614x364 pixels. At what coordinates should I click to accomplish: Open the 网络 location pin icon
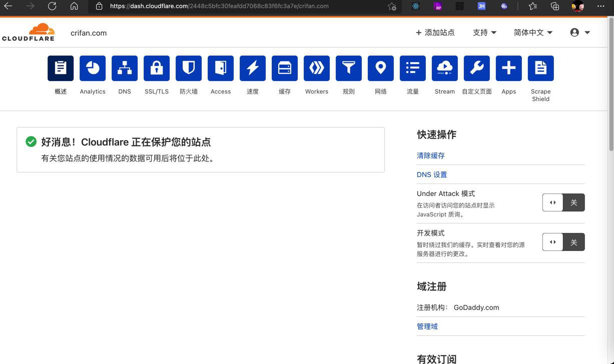(x=381, y=68)
